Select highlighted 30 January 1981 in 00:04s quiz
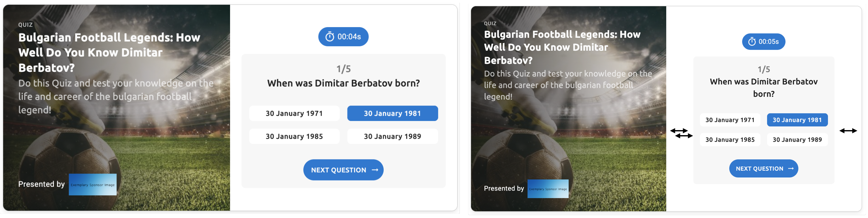Image resolution: width=868 pixels, height=218 pixels. (392, 113)
